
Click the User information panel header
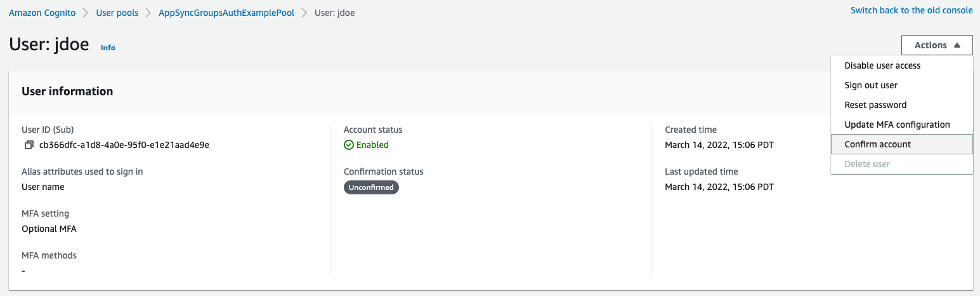pyautogui.click(x=67, y=91)
